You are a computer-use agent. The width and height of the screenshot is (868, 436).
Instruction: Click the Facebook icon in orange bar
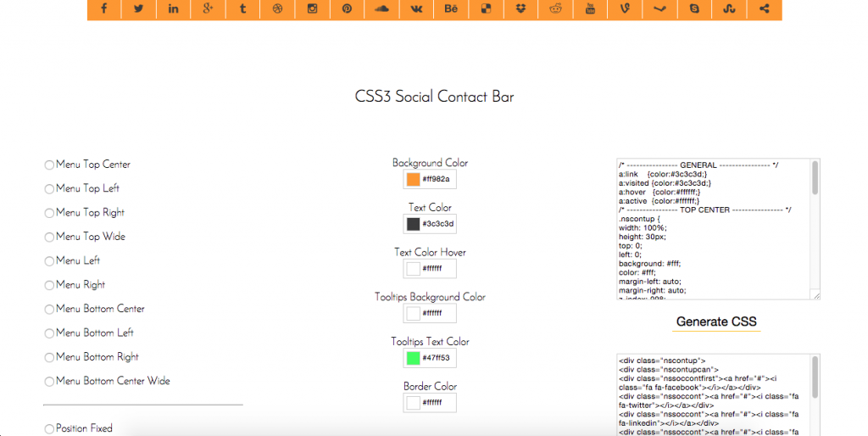[104, 8]
